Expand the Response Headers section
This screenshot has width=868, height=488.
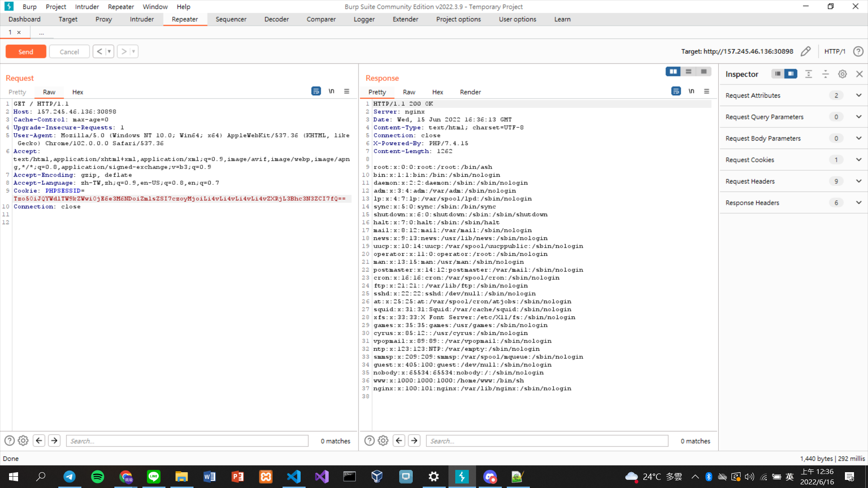coord(859,202)
